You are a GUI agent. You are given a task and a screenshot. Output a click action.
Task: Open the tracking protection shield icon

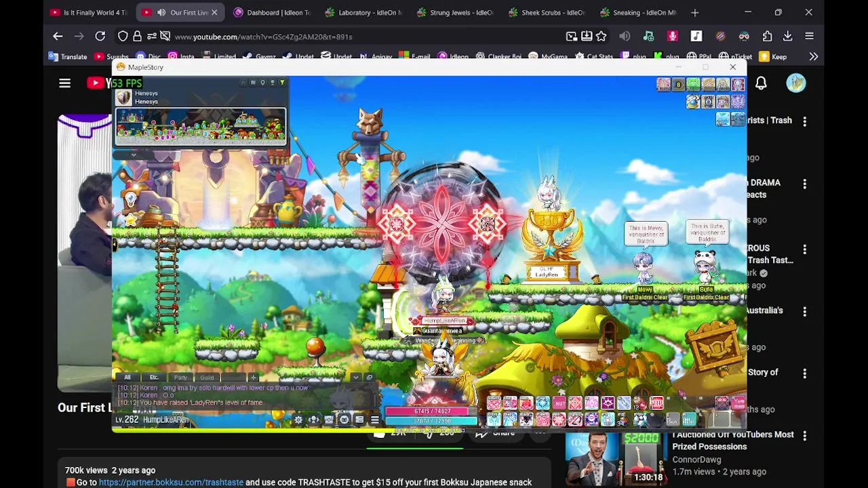(x=123, y=36)
